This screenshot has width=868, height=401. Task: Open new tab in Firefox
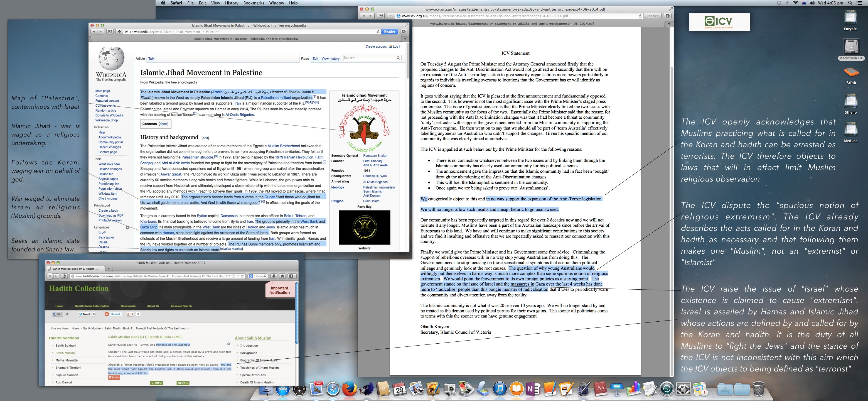click(x=109, y=269)
